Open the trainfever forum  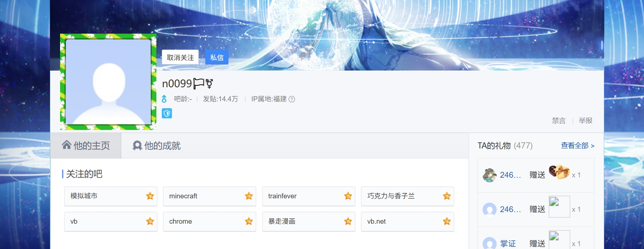point(309,196)
